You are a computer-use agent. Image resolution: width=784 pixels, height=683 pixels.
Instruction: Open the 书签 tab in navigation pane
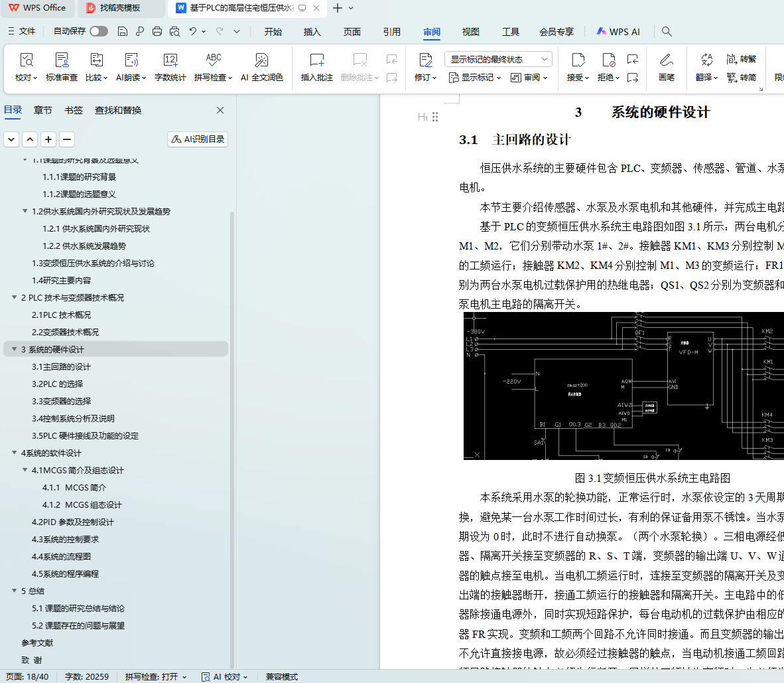[x=74, y=110]
